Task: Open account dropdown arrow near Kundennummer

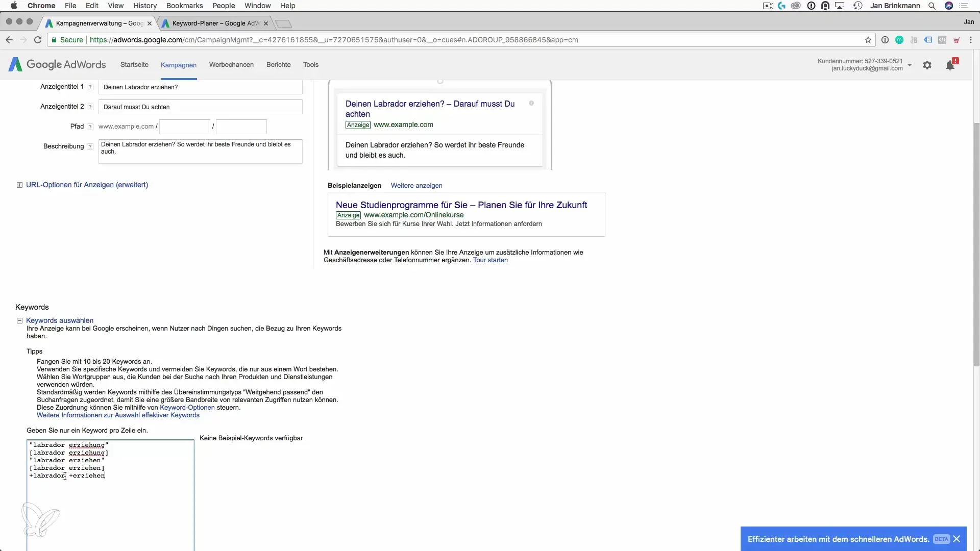Action: click(910, 65)
